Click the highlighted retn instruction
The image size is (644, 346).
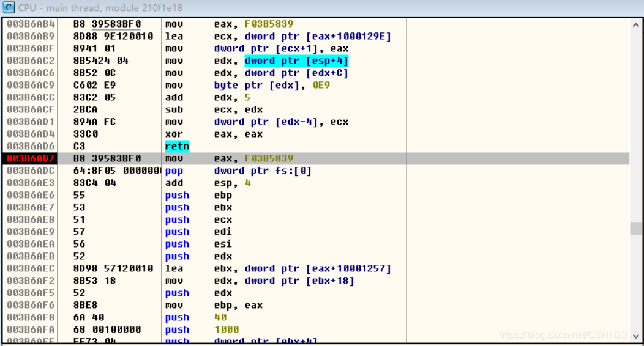[x=177, y=146]
